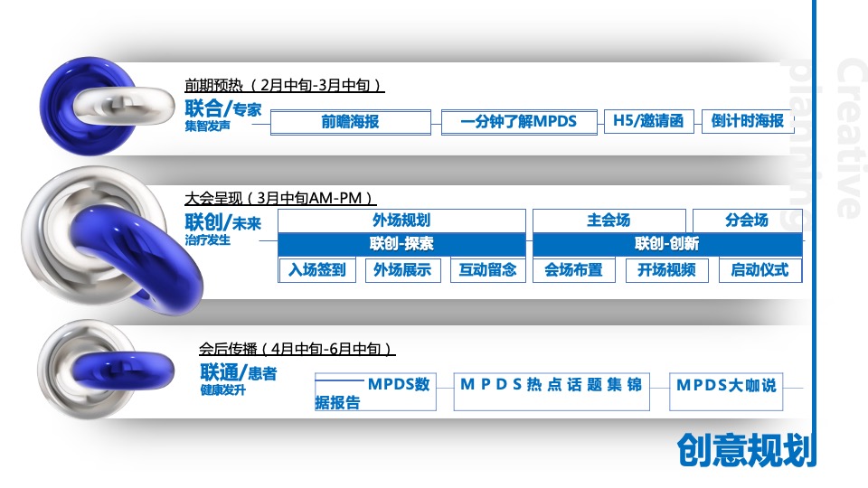Click the H5/邀请函 box

tap(649, 121)
